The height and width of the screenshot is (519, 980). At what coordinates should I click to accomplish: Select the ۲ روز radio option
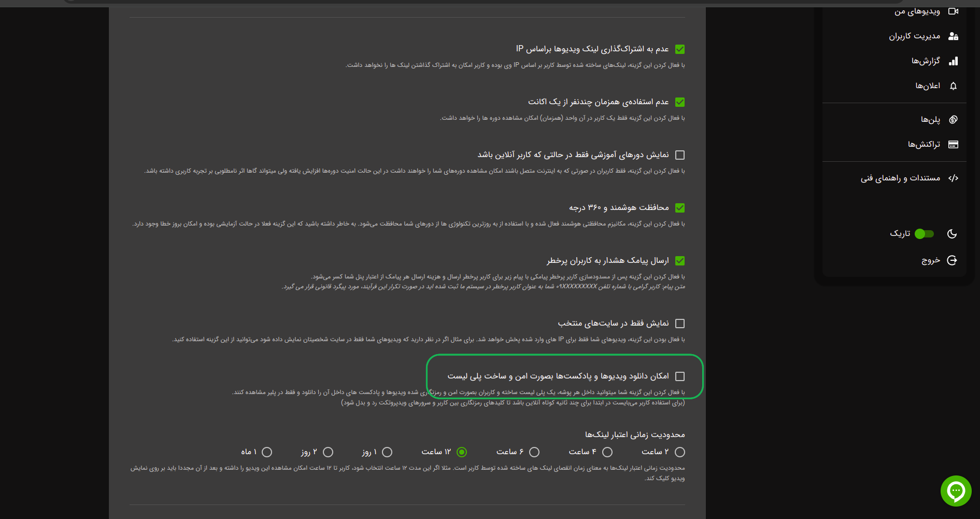point(328,452)
